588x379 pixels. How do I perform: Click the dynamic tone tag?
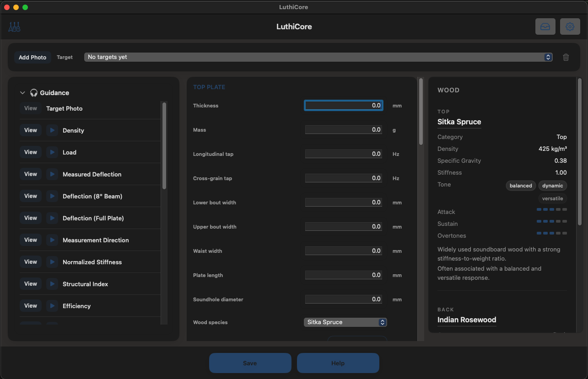tap(553, 186)
